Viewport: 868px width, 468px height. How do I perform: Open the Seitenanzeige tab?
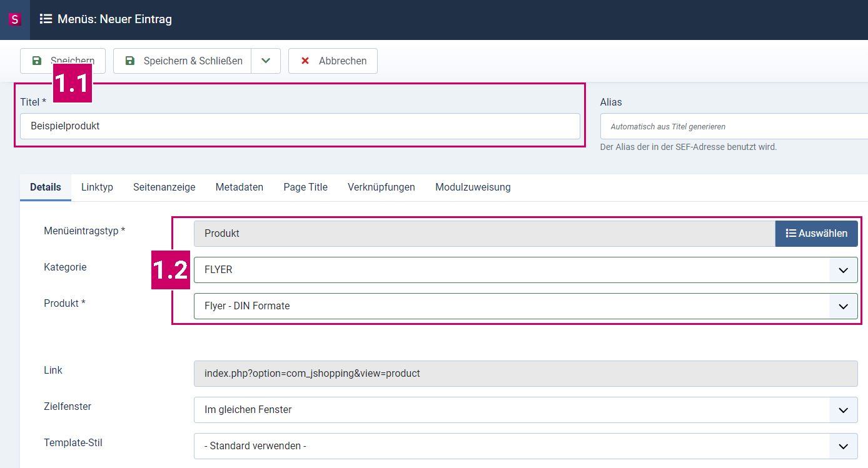[164, 187]
